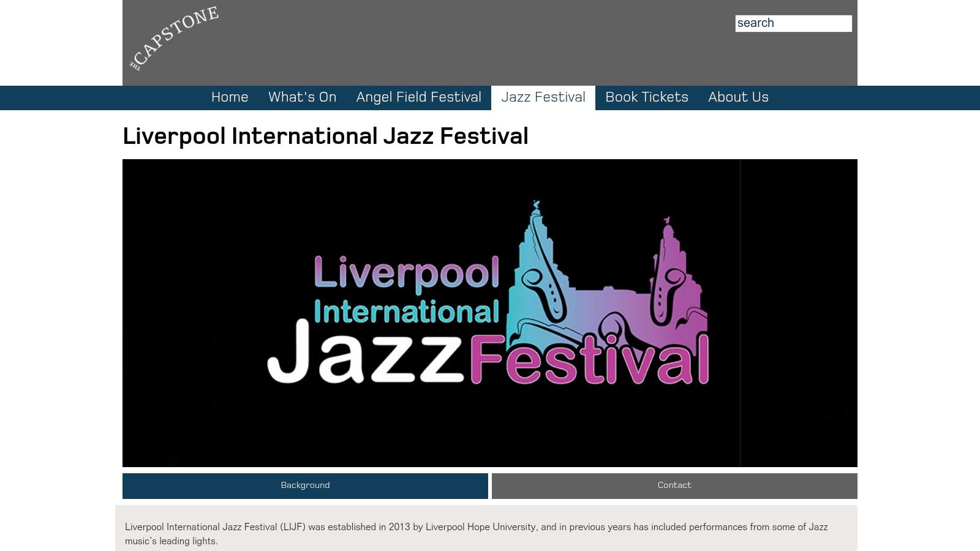Click the Contact button
This screenshot has width=980, height=551.
(674, 485)
